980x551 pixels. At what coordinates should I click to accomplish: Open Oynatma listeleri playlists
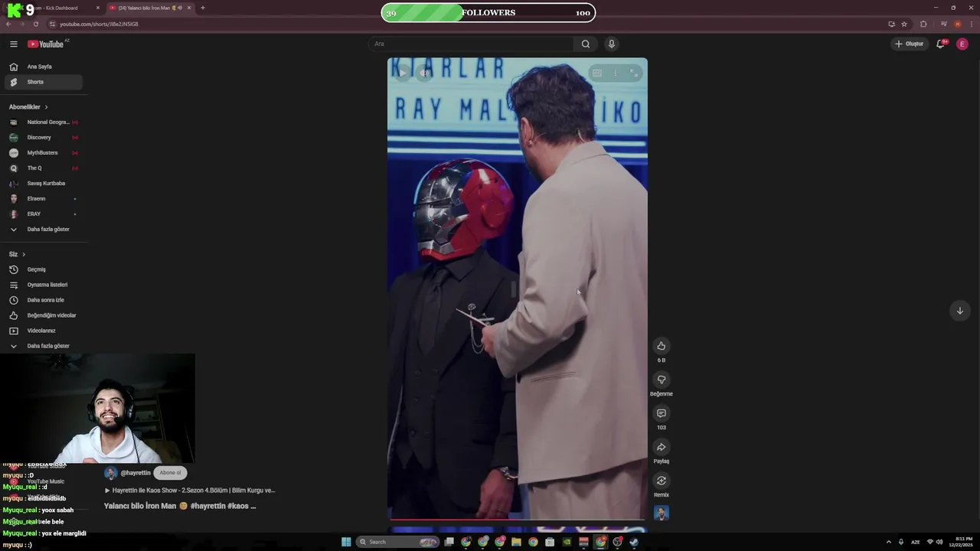click(x=44, y=285)
